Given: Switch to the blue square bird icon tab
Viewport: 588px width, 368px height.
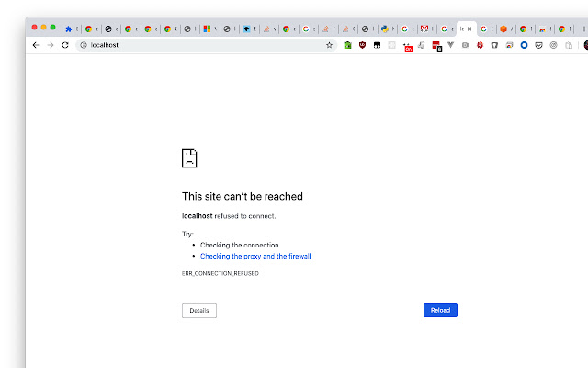Looking at the screenshot, I should coord(246,29).
